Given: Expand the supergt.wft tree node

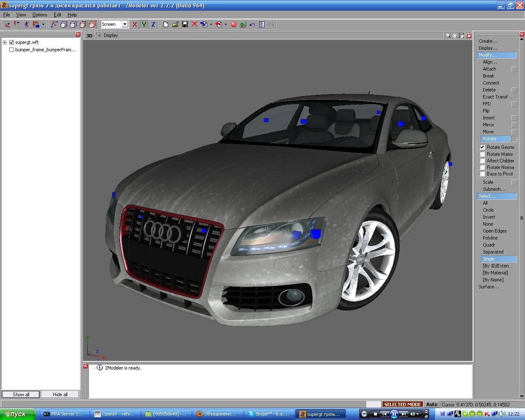Looking at the screenshot, I should 5,42.
